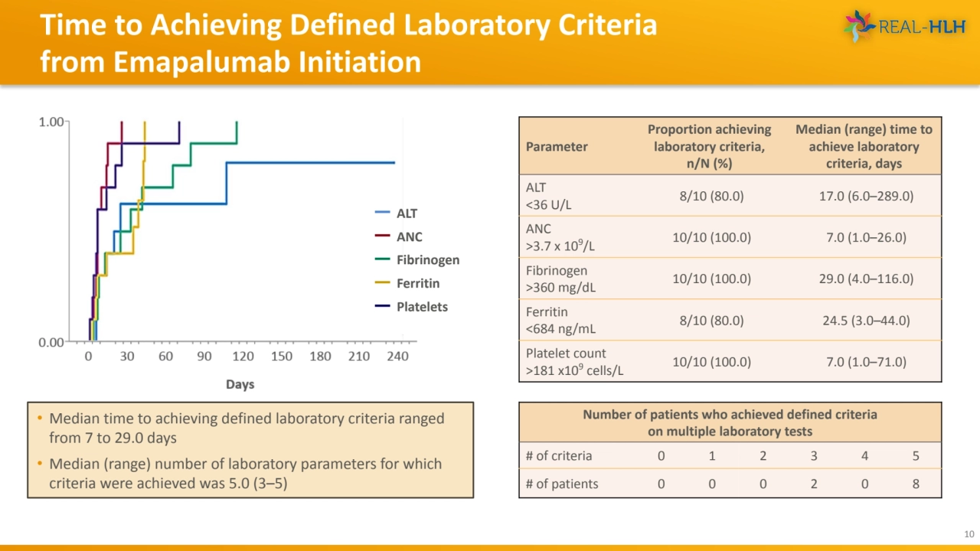Viewport: 980px width, 551px height.
Task: Click the blue ALT legend line
Action: coord(384,214)
